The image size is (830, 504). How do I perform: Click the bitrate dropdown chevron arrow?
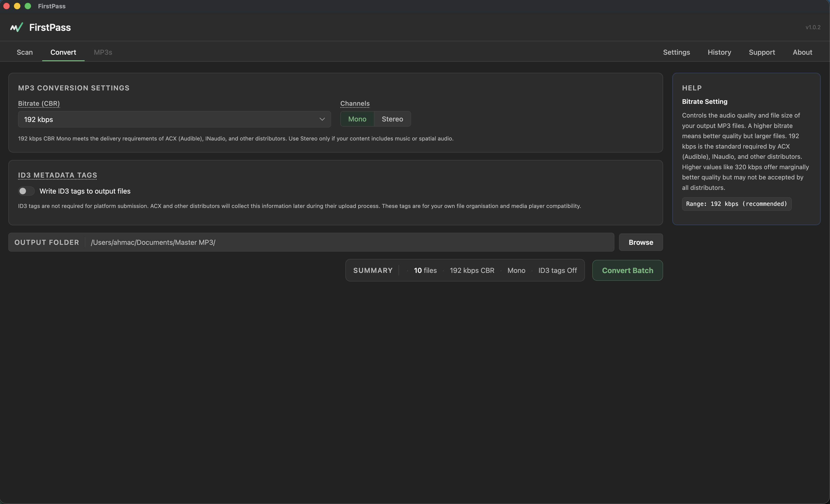322,119
